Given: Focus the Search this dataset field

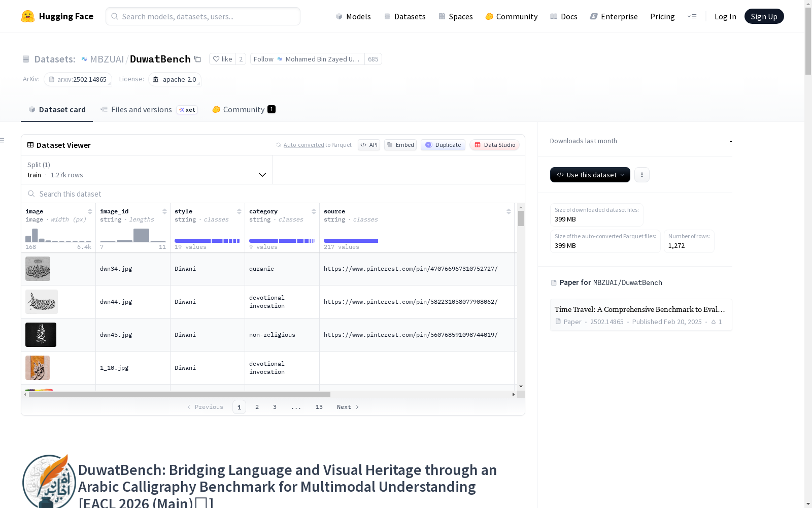Looking at the screenshot, I should pyautogui.click(x=273, y=194).
